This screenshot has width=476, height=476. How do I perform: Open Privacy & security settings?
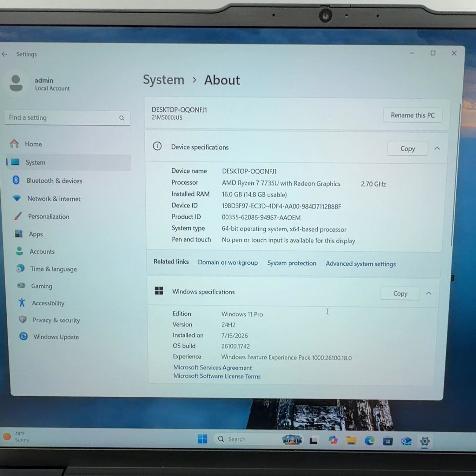coord(56,320)
